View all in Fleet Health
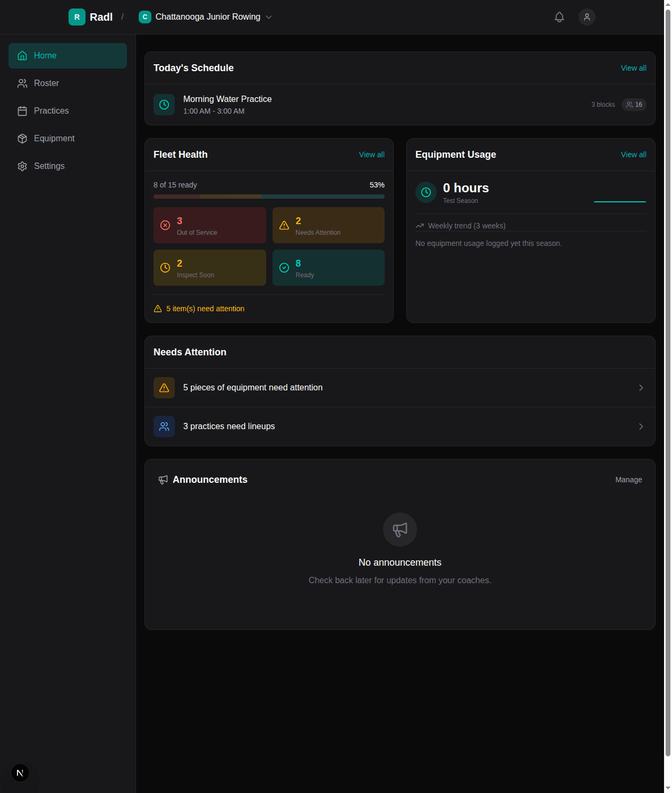672x793 pixels. (x=371, y=155)
